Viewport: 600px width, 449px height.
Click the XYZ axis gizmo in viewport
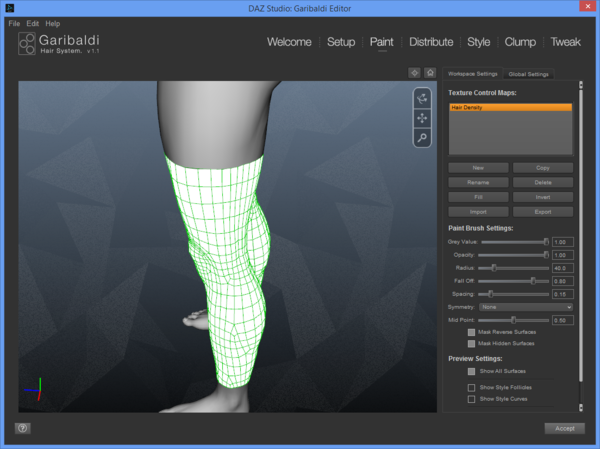click(34, 389)
